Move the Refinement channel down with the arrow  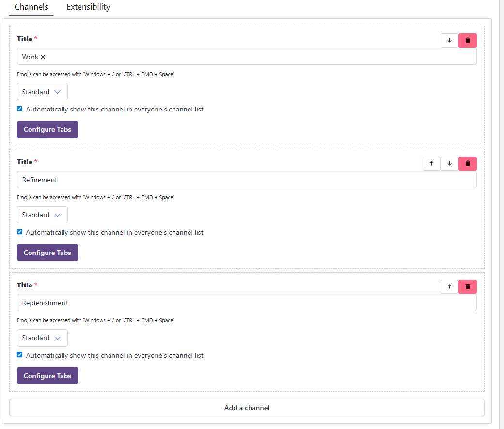point(449,163)
